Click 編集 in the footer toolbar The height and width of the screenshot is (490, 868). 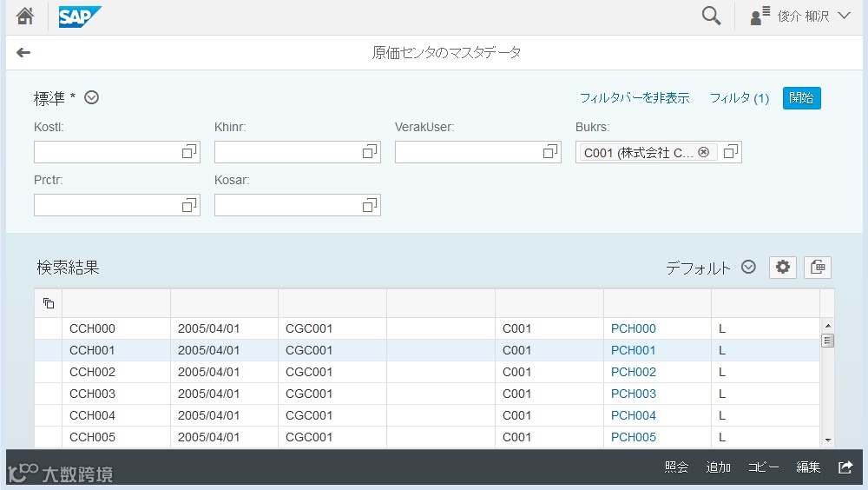pyautogui.click(x=808, y=467)
